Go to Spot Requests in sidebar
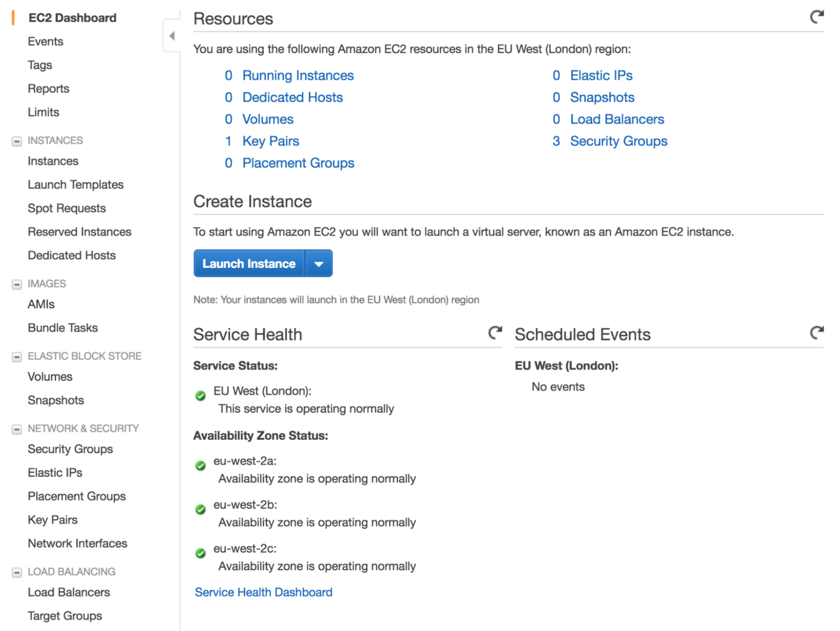 tap(66, 208)
